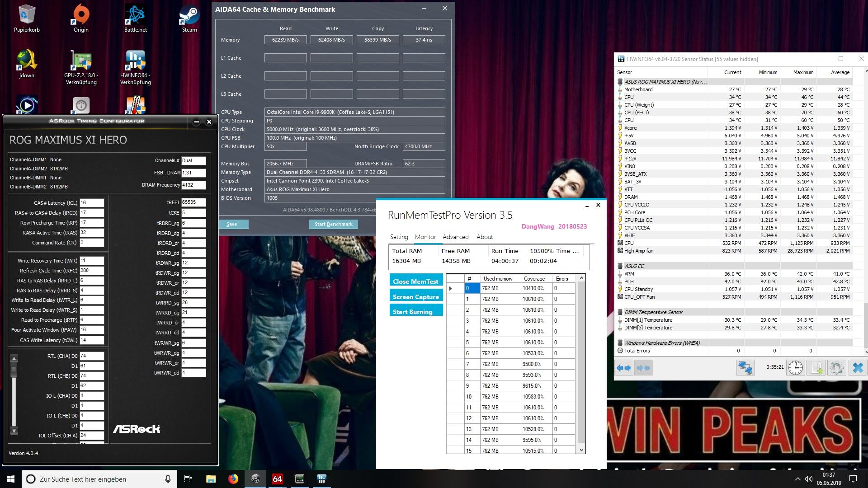Select the AIDA64 taskbar icon
This screenshot has height=488, width=868.
(277, 479)
